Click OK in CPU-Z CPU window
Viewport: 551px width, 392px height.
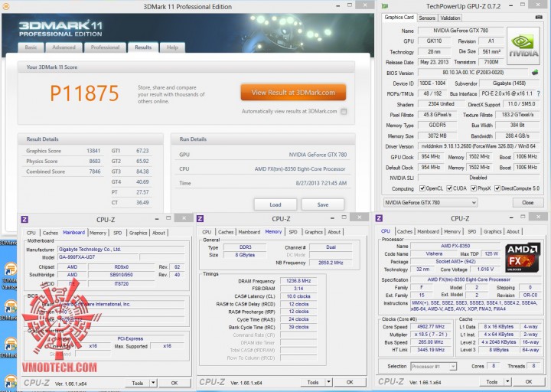[x=529, y=382]
